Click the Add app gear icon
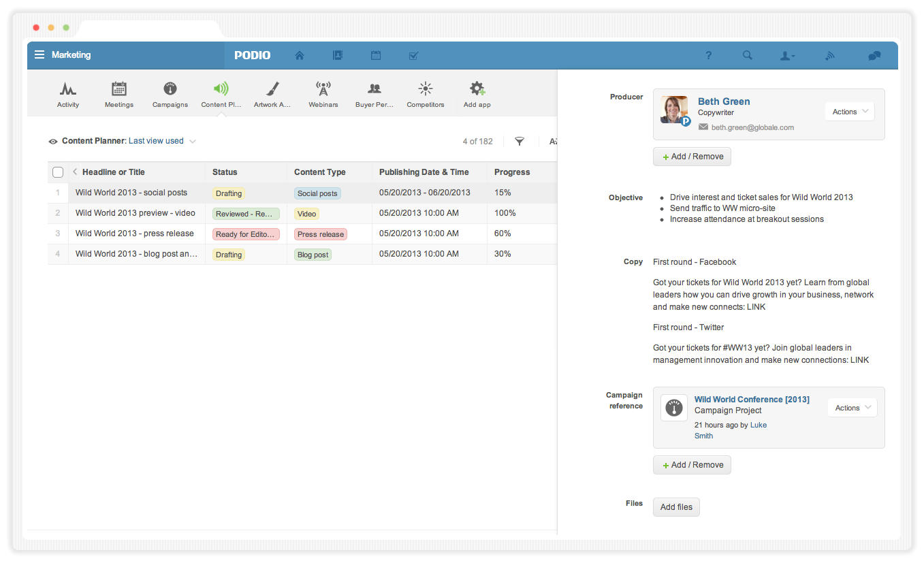Image resolution: width=924 pixels, height=563 pixels. coord(477,89)
